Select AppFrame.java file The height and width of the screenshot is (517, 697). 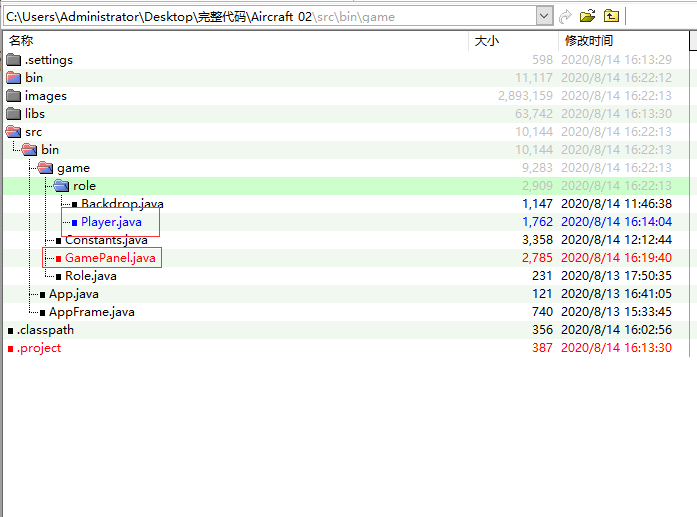(x=92, y=312)
